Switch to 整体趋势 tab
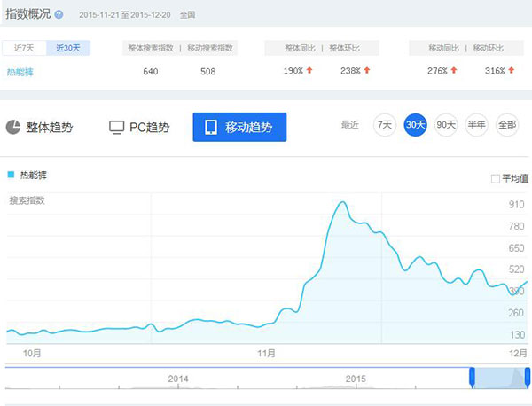 pos(39,127)
